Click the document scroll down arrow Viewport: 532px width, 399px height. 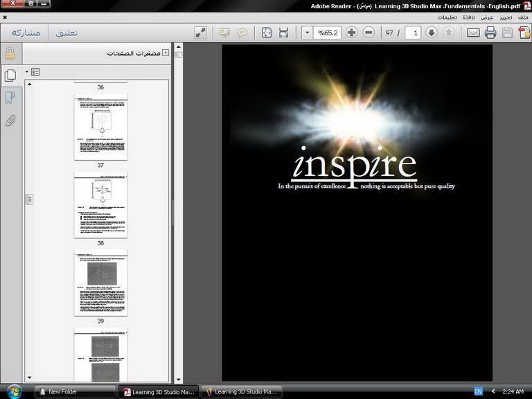coord(179,380)
